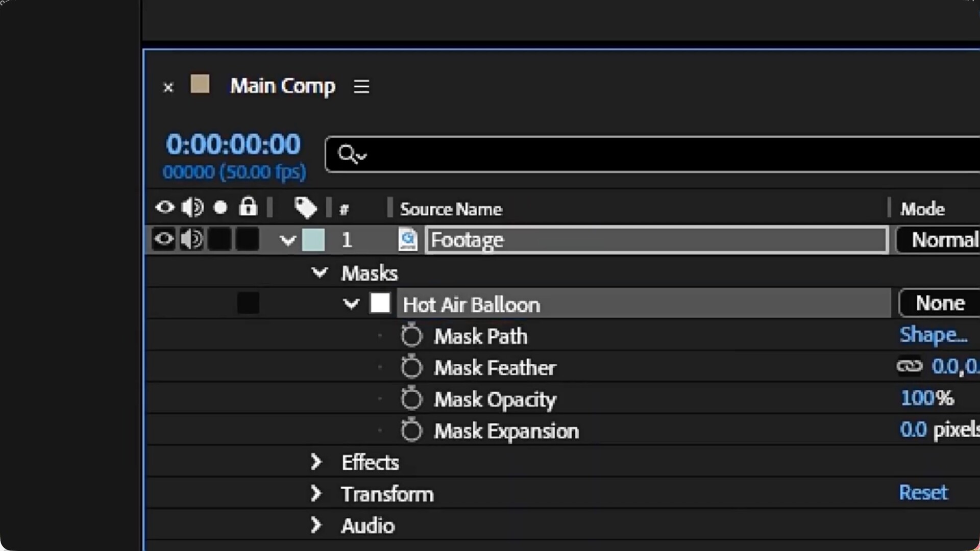
Task: Click the Shape link for Mask Path
Action: [x=933, y=335]
